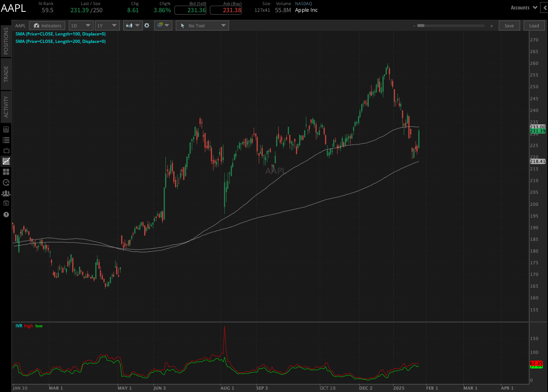This screenshot has height=392, width=548.
Task: Open the OnDemand clock icon in sidebar
Action: pyautogui.click(x=6, y=182)
